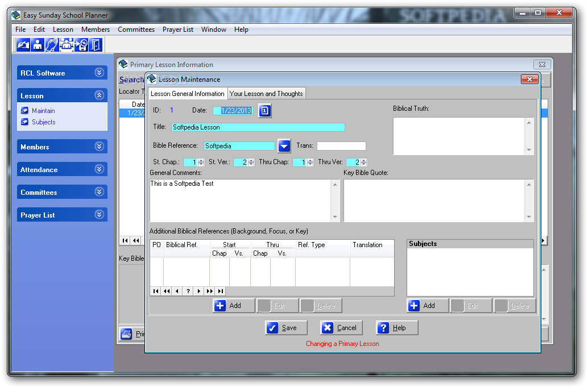This screenshot has height=388, width=588.
Task: Open the File menu
Action: point(20,30)
